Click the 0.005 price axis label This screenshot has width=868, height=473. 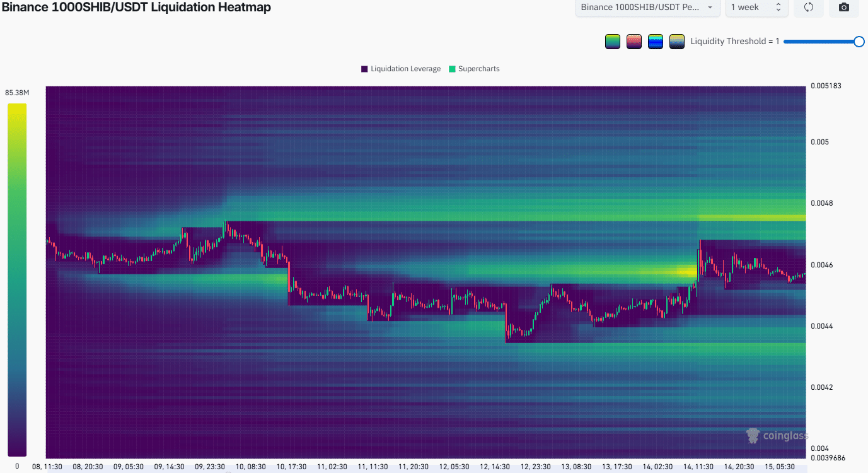[x=819, y=142]
